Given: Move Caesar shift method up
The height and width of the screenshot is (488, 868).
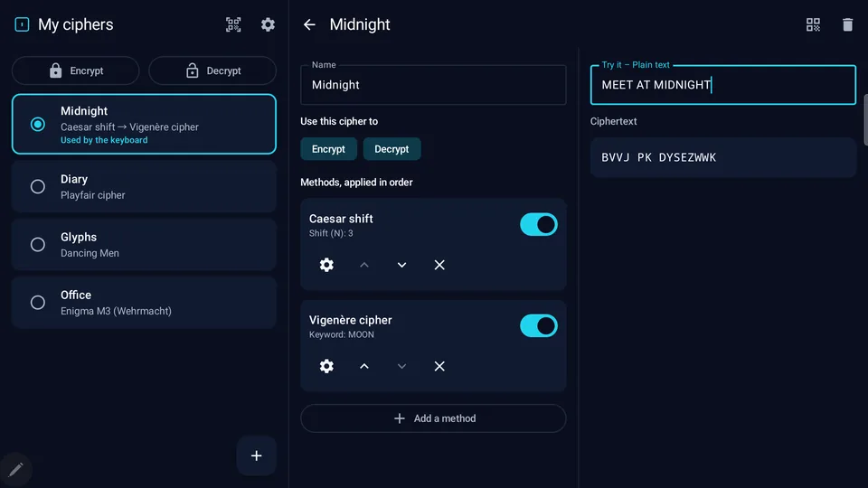Looking at the screenshot, I should 364,265.
